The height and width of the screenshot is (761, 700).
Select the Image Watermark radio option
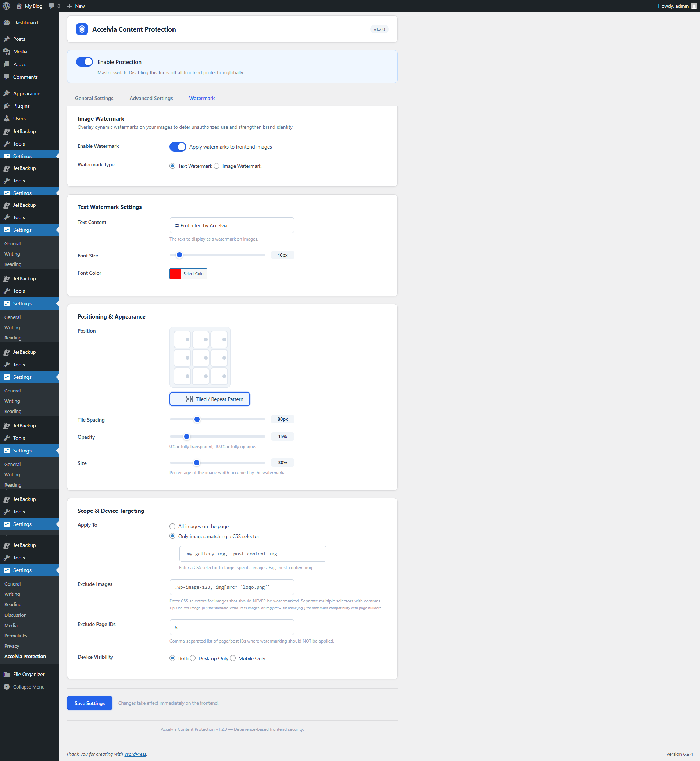click(x=217, y=166)
